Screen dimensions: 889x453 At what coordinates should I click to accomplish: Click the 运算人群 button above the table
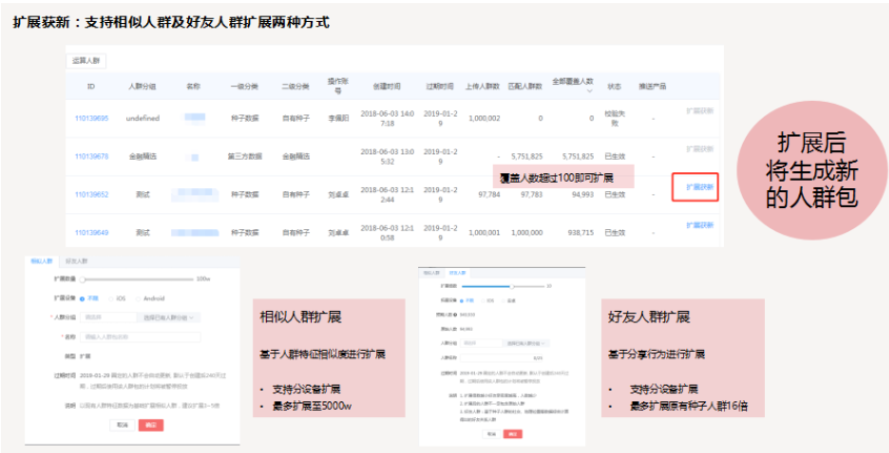[88, 60]
